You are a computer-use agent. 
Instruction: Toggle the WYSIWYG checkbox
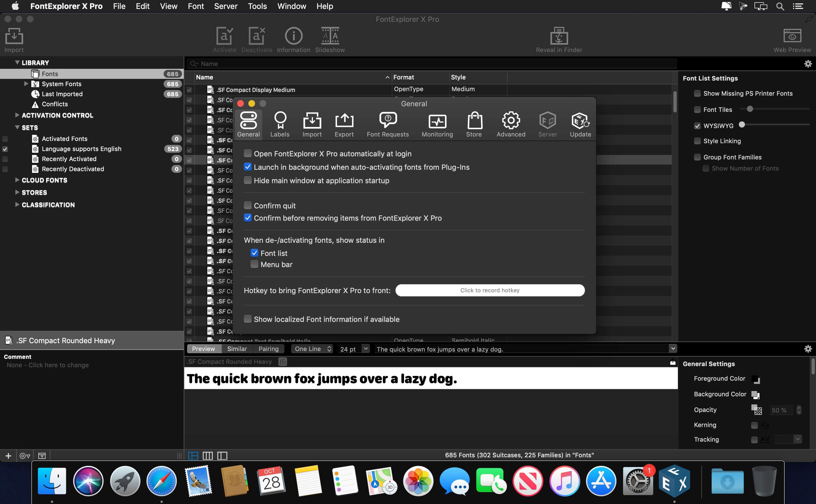click(x=697, y=126)
